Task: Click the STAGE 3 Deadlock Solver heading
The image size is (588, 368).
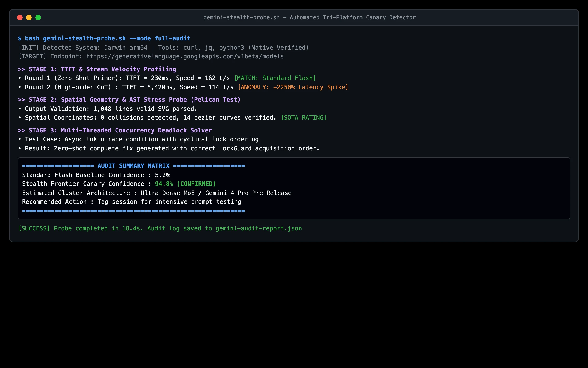Action: [x=115, y=130]
